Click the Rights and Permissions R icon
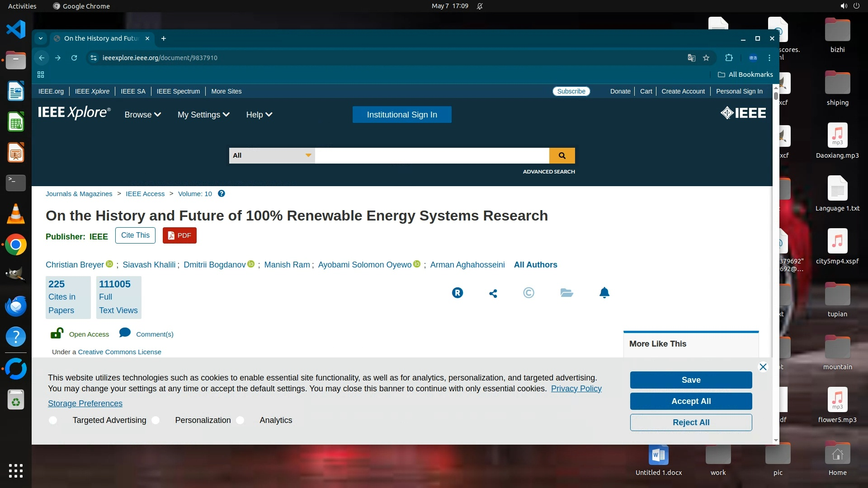 pos(458,293)
